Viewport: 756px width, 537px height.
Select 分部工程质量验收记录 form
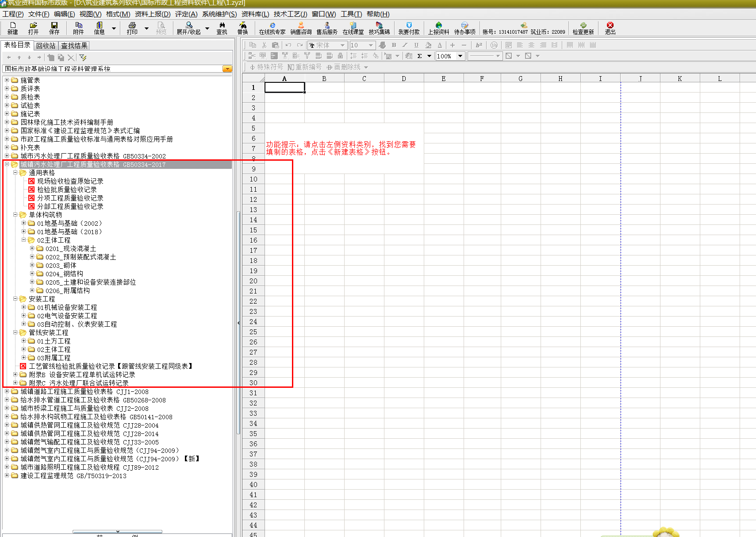(70, 206)
